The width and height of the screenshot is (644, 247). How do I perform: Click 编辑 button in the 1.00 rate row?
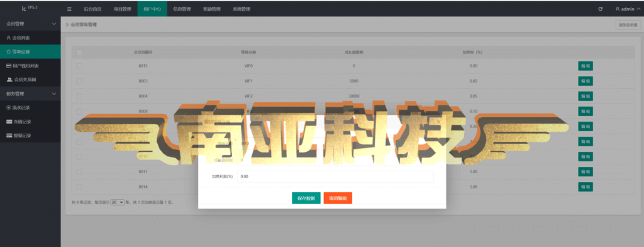point(586,171)
